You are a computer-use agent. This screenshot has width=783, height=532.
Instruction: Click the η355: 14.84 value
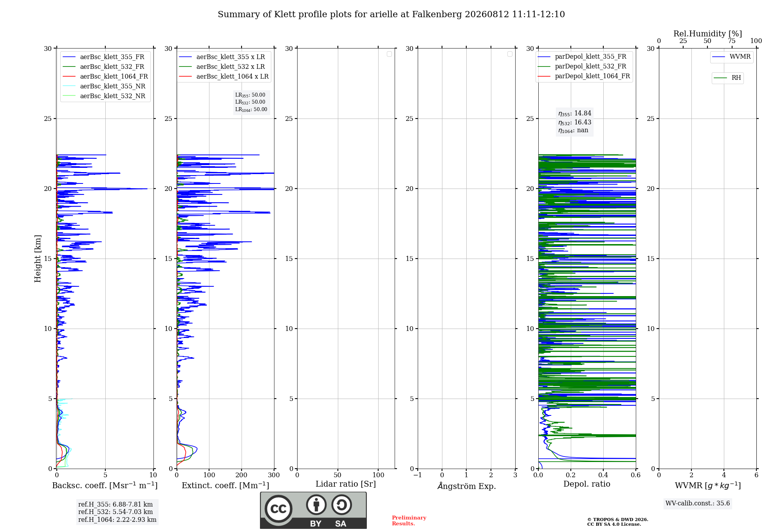click(x=575, y=113)
